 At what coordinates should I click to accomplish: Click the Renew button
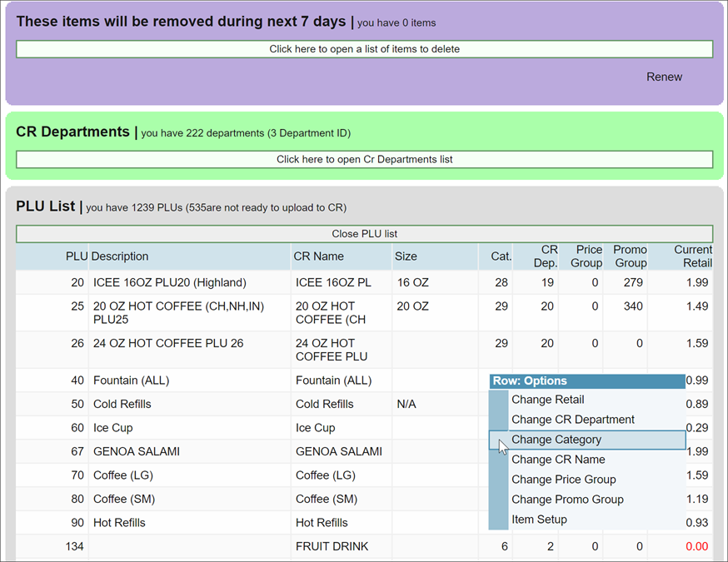(x=664, y=77)
